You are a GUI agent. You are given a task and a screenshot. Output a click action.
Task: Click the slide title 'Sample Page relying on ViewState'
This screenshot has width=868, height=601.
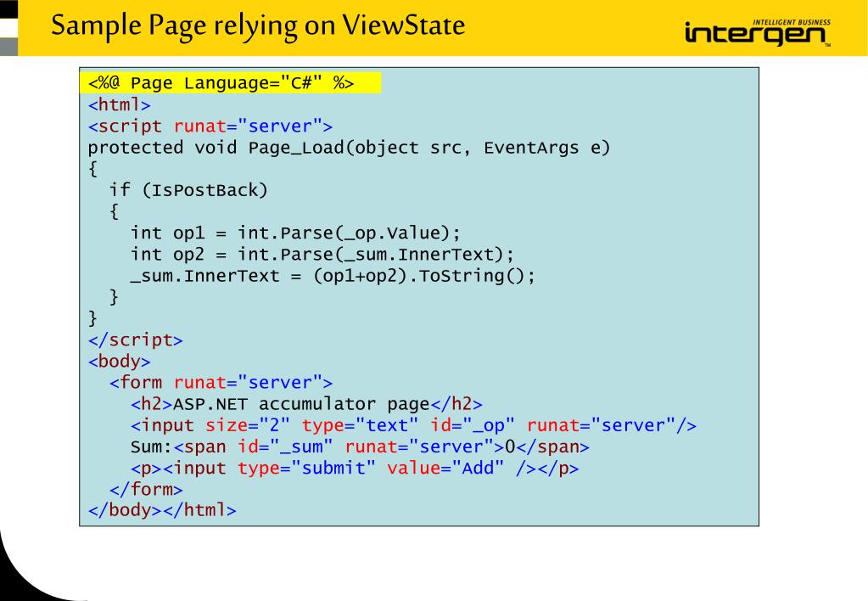[258, 26]
